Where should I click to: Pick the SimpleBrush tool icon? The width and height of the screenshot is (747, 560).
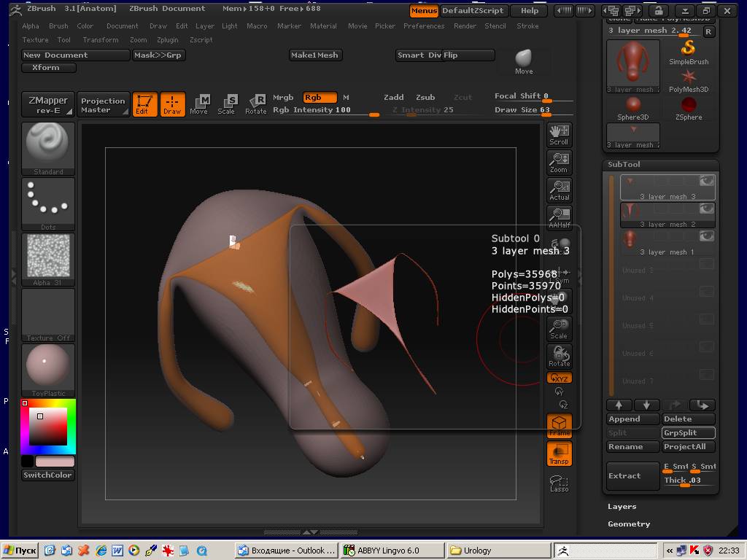(689, 52)
